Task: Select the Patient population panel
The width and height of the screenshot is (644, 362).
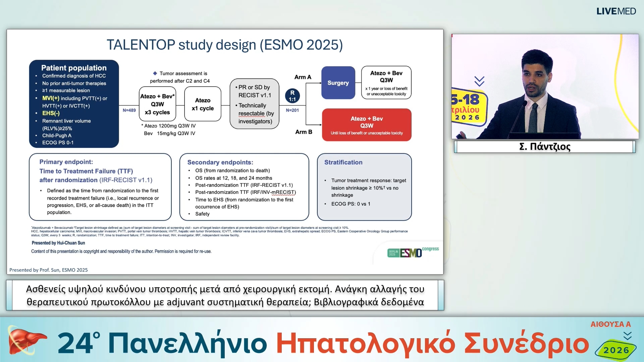Action: pos(73,104)
